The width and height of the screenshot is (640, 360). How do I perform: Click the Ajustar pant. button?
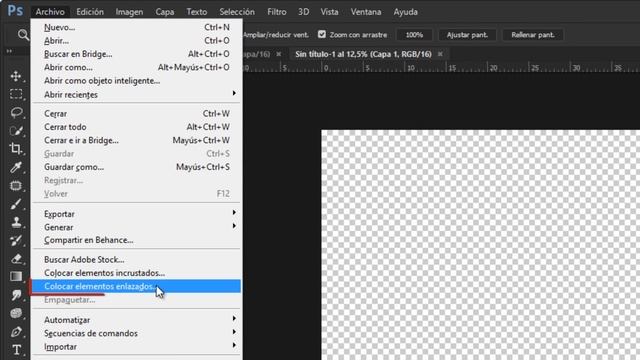pyautogui.click(x=467, y=35)
